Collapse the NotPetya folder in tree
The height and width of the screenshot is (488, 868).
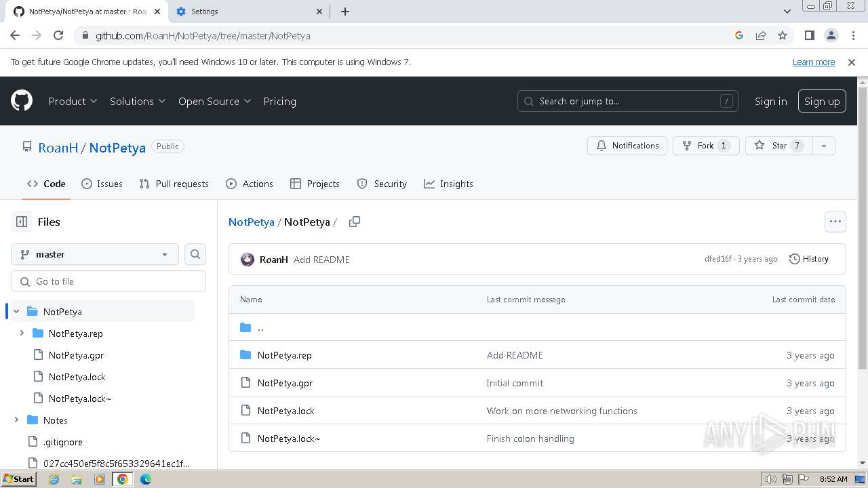pyautogui.click(x=16, y=312)
